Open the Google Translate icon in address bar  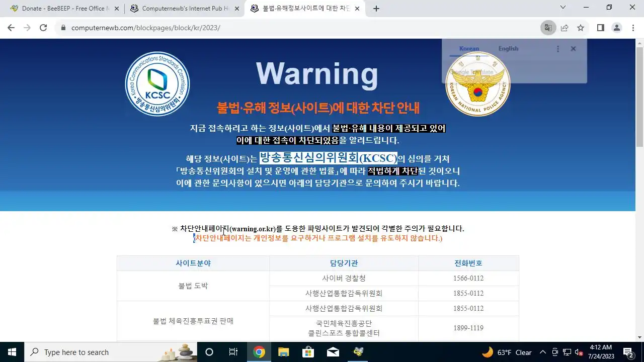[x=548, y=28]
